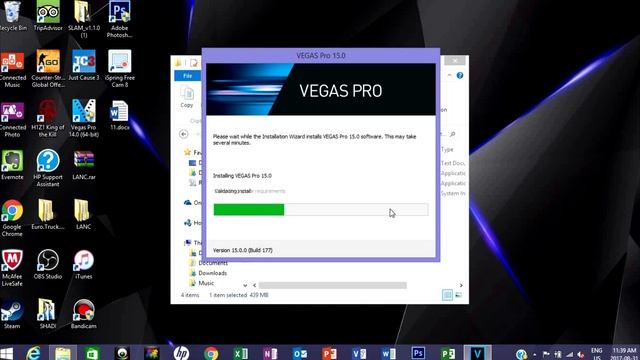Launch Photoshop from the taskbar
Image resolution: width=640 pixels, height=360 pixels.
(418, 353)
